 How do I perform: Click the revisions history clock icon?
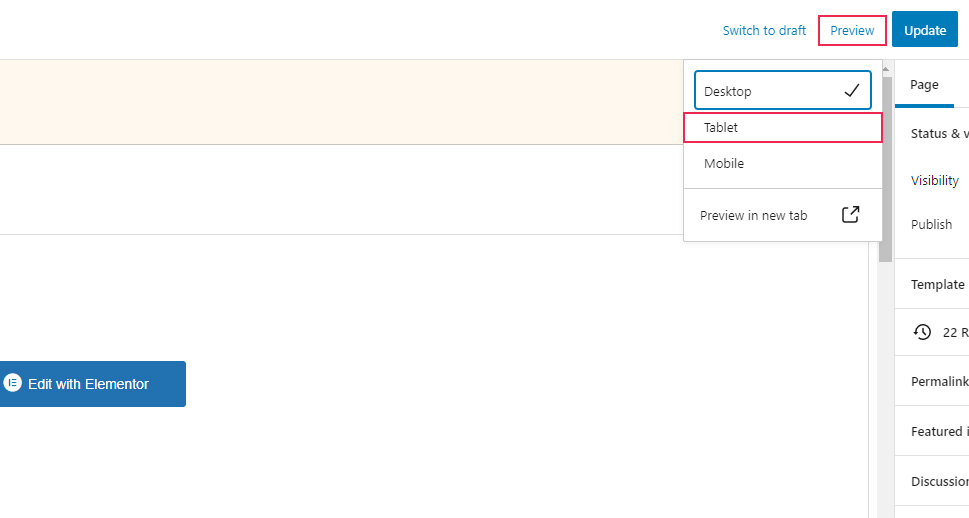[x=922, y=332]
